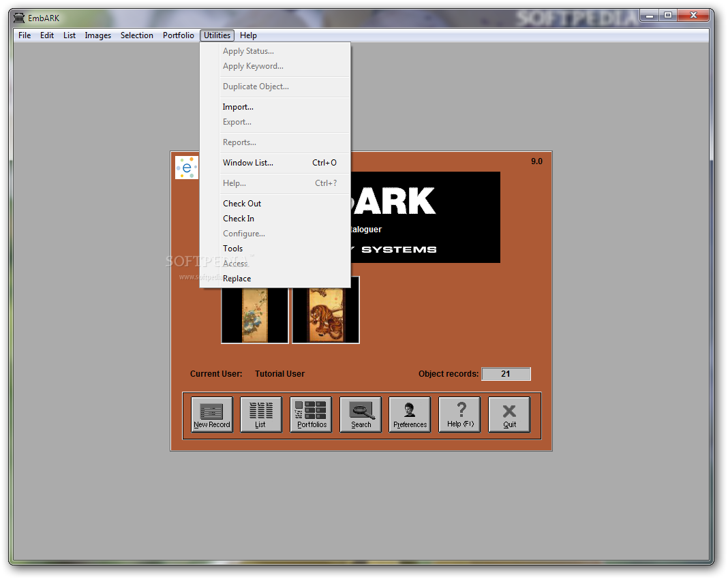Maximize the EmbARK window
The width and height of the screenshot is (728, 579).
(667, 16)
